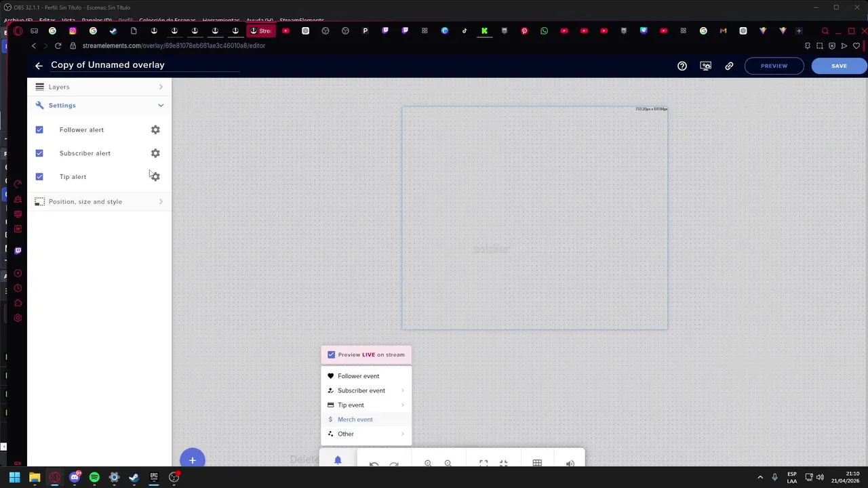Open Windows Start menu
The height and width of the screenshot is (488, 868).
(x=14, y=477)
